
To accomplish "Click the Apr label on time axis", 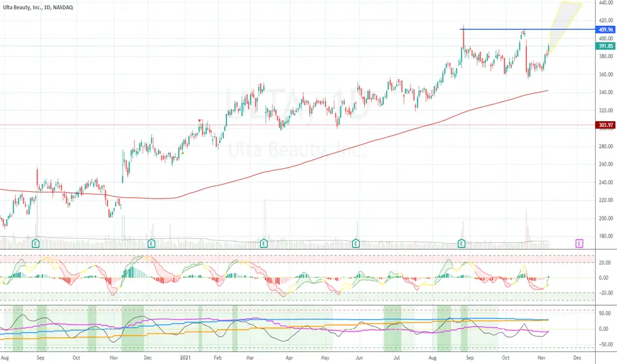I will [289, 357].
